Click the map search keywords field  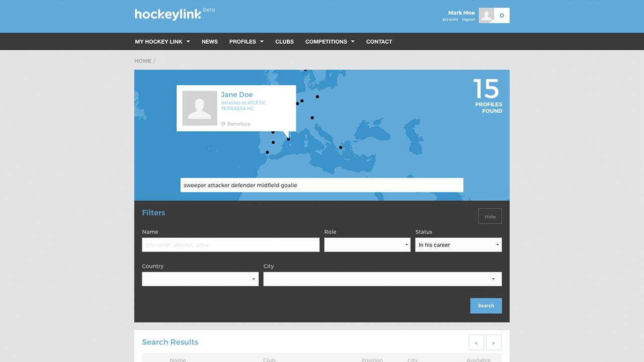322,185
